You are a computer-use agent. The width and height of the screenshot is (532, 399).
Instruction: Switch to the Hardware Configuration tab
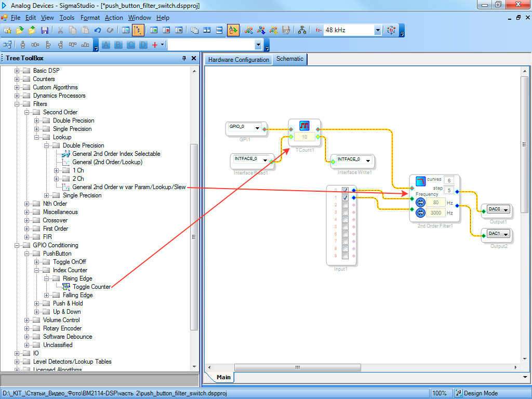[x=238, y=60]
